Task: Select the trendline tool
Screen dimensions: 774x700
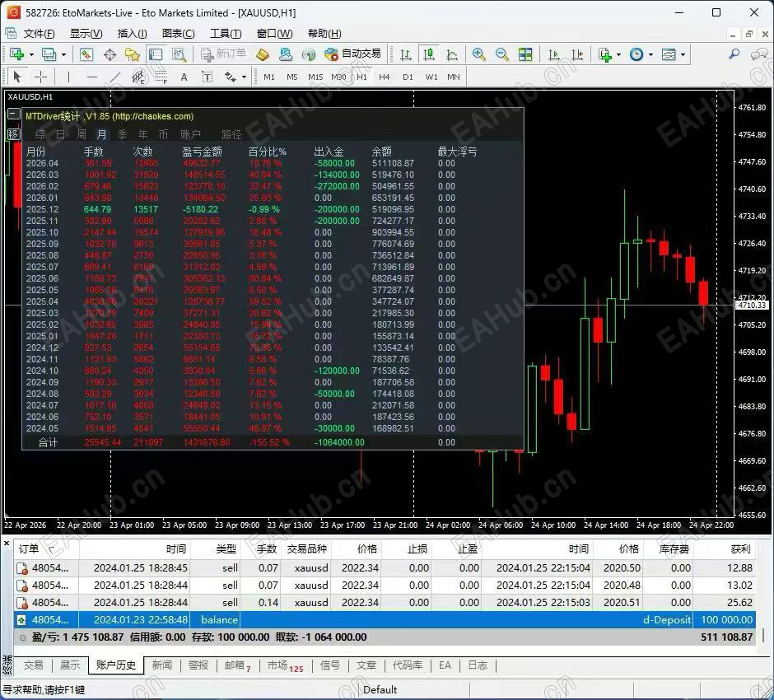Action: tap(115, 77)
